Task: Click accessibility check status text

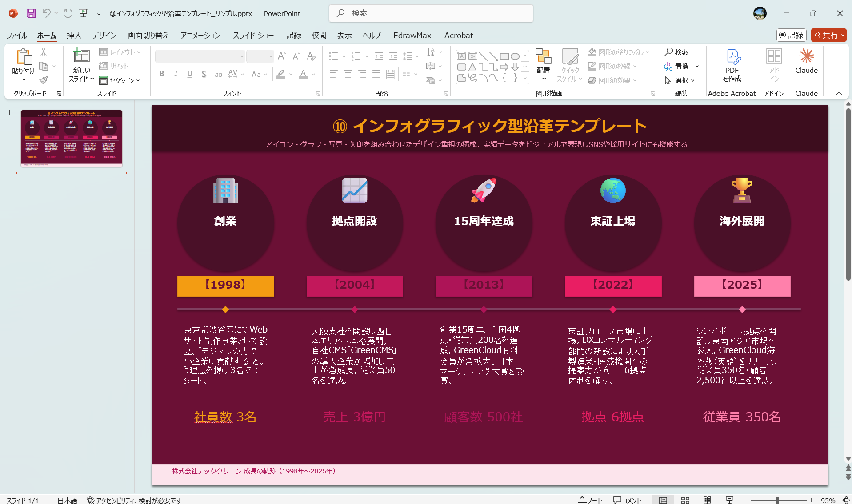Action: point(134,500)
